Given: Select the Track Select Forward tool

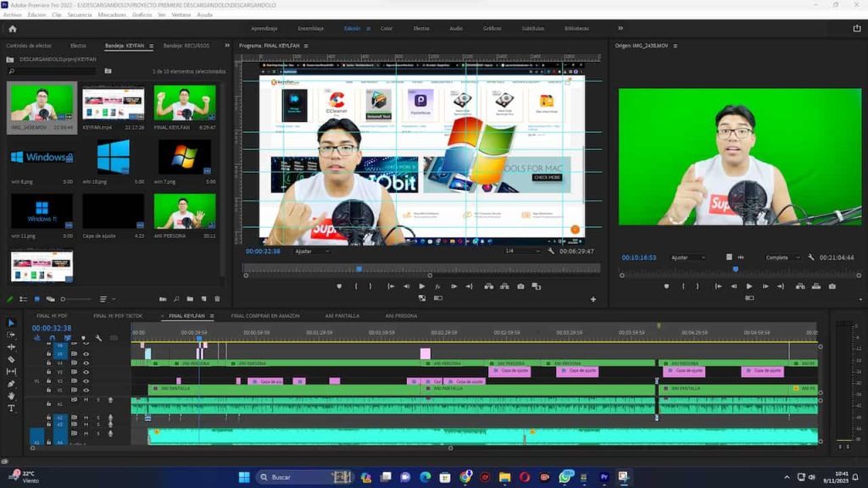Looking at the screenshot, I should pyautogui.click(x=11, y=335).
